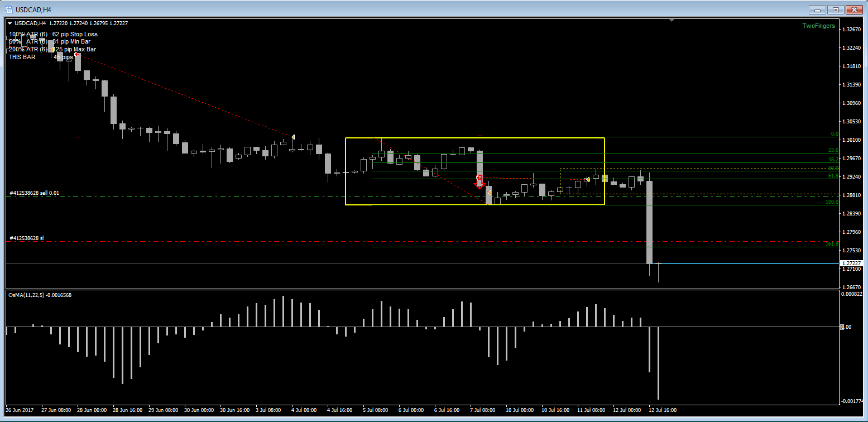Click the USDCAD,H4 title bar text
The width and height of the screenshot is (868, 422).
[33, 9]
